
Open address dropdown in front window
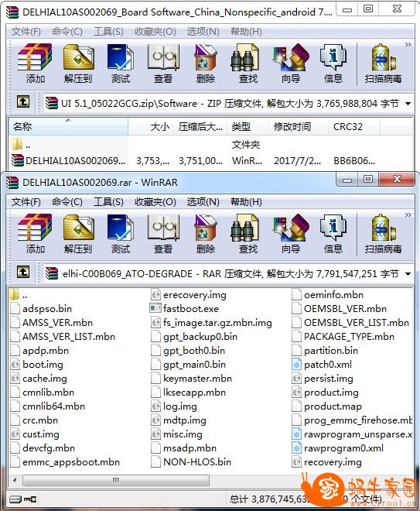click(x=408, y=274)
